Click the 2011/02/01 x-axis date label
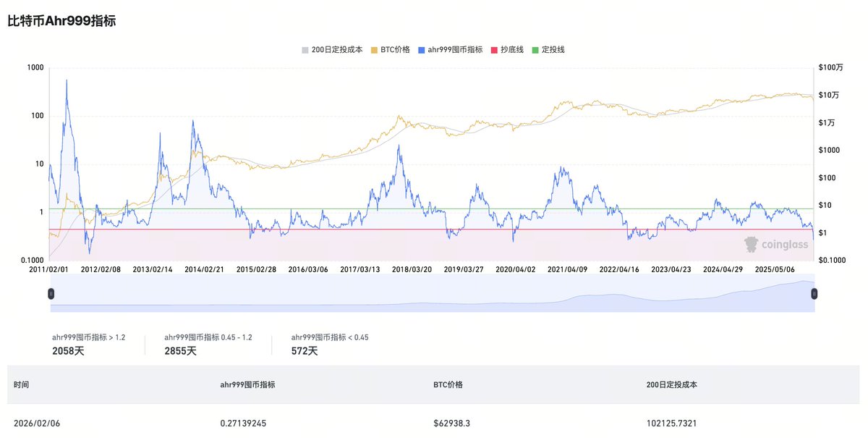This screenshot has width=868, height=438. 49,269
